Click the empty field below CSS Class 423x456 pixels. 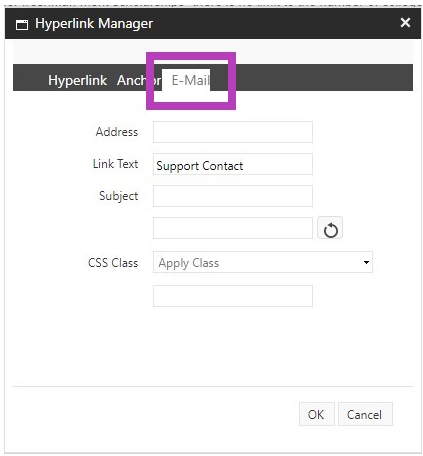click(233, 296)
